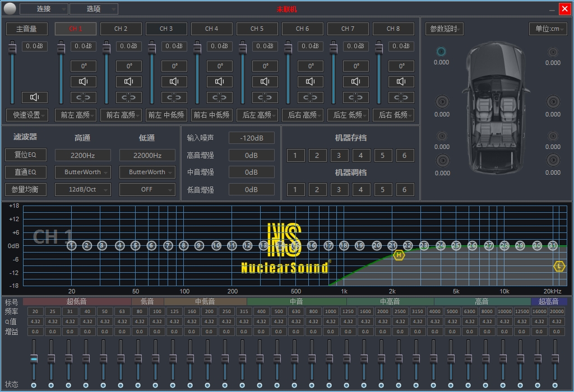Switch to channel CH 4
This screenshot has height=392, width=574.
click(211, 29)
